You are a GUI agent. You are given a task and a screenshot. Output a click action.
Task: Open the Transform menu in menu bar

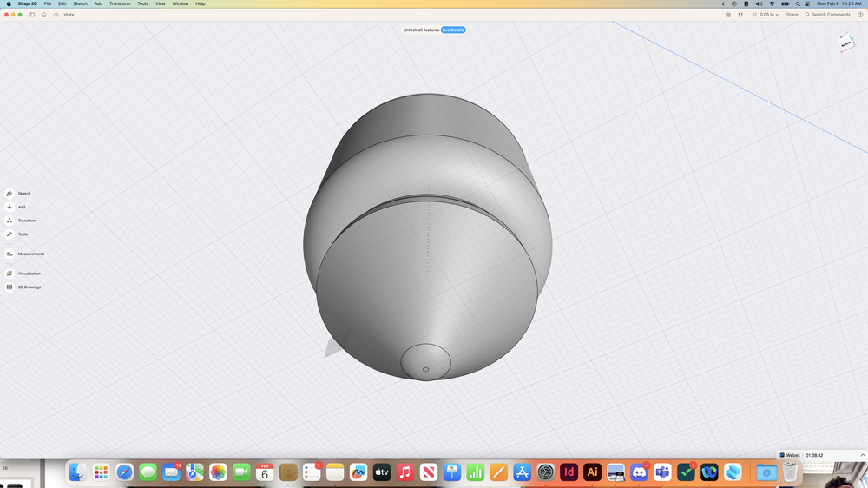tap(120, 3)
